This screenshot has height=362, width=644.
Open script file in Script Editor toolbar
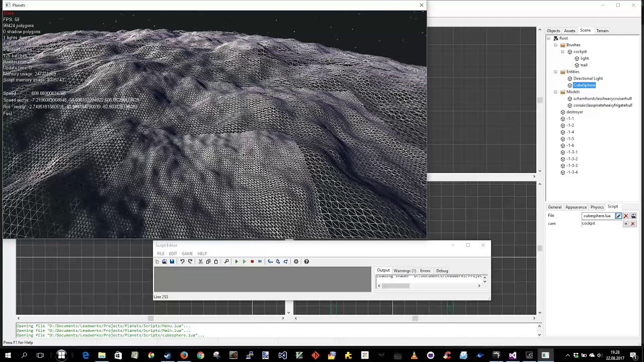click(164, 261)
